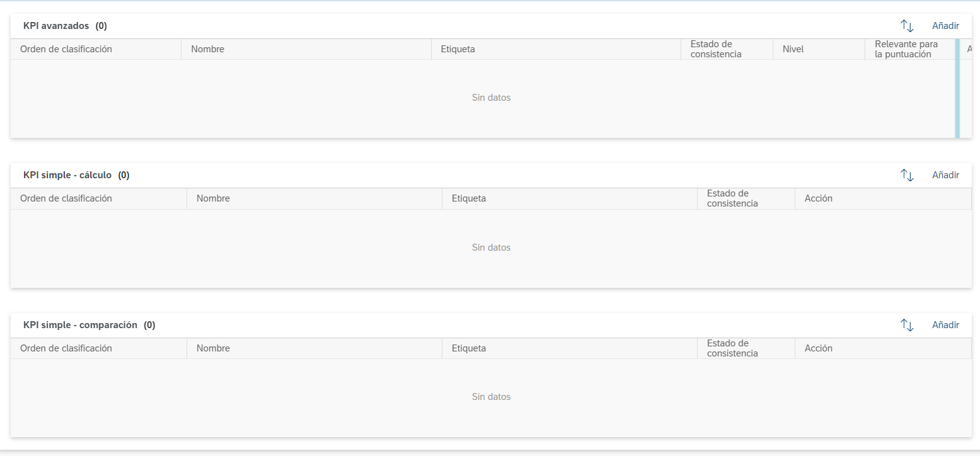Click Añadir in KPI simple - cálculo
Image resolution: width=980 pixels, height=456 pixels.
[x=945, y=175]
